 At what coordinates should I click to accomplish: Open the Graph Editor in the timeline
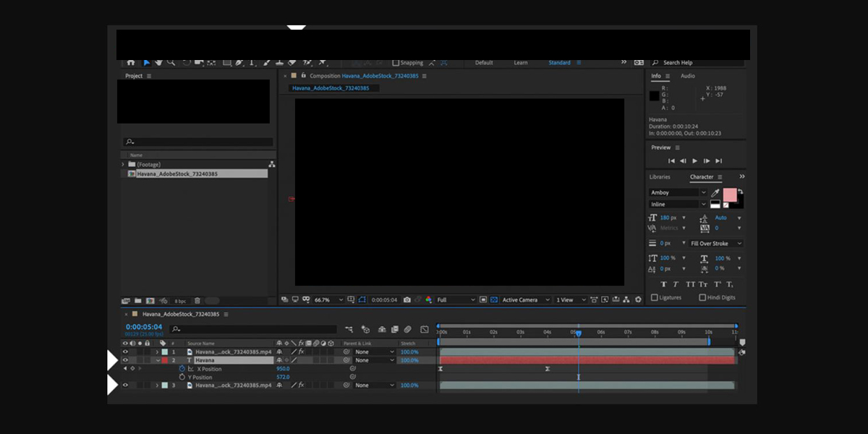click(x=425, y=328)
